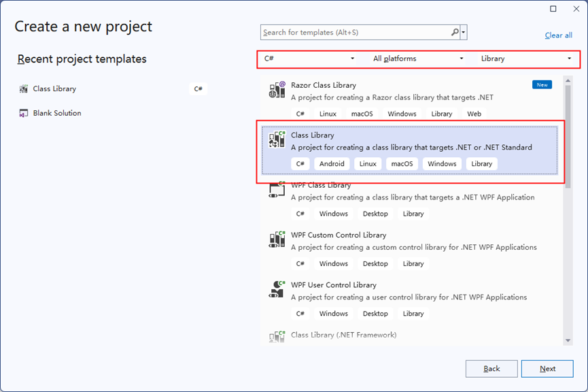The width and height of the screenshot is (588, 392).
Task: Click Clear all filters link
Action: coord(558,35)
